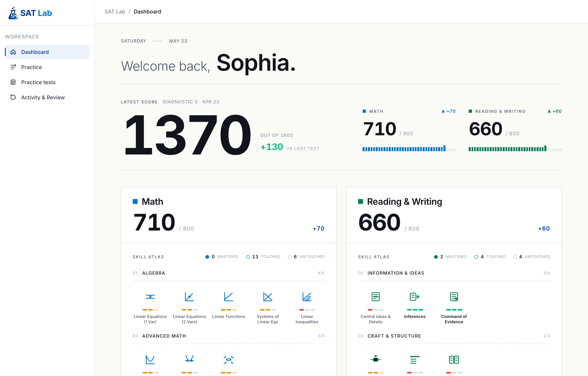This screenshot has height=376, width=588.
Task: Click Reading & Writing card +60 change
Action: [x=544, y=228]
